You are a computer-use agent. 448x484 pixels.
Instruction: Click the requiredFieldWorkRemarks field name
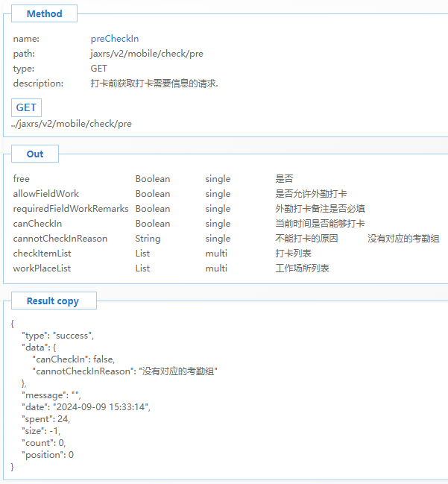(71, 209)
